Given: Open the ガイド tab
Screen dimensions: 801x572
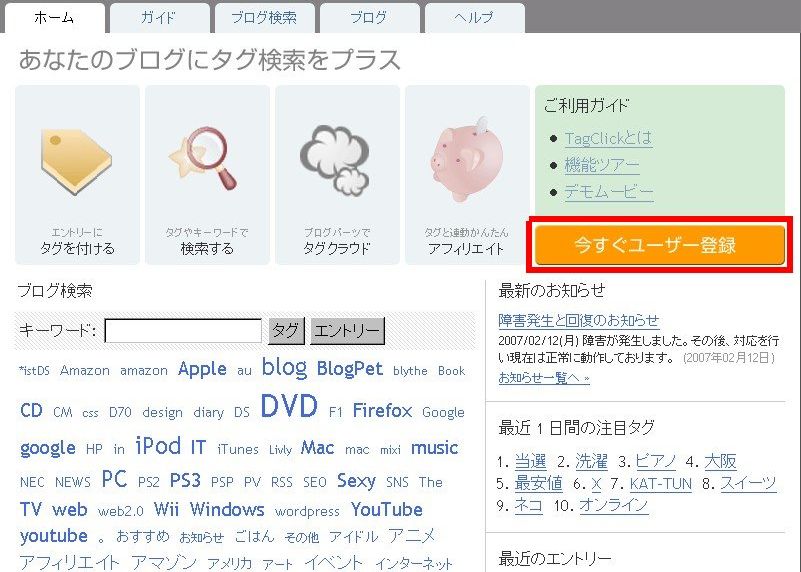Looking at the screenshot, I should [159, 18].
